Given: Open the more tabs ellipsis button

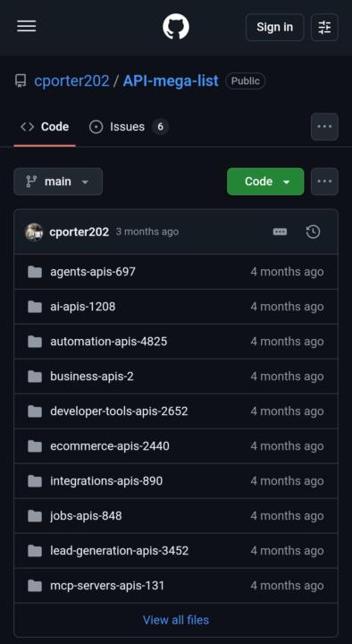Looking at the screenshot, I should [324, 127].
